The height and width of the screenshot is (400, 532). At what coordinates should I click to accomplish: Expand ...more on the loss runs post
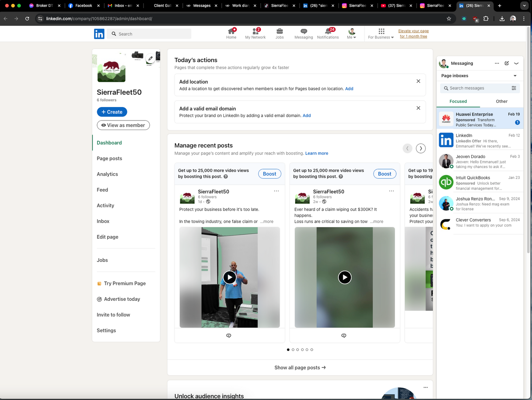[377, 221]
